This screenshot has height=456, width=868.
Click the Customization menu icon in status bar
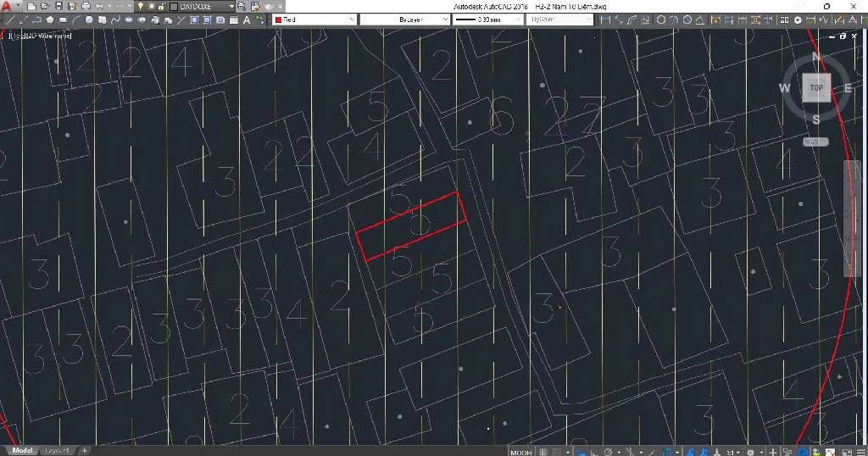point(860,451)
